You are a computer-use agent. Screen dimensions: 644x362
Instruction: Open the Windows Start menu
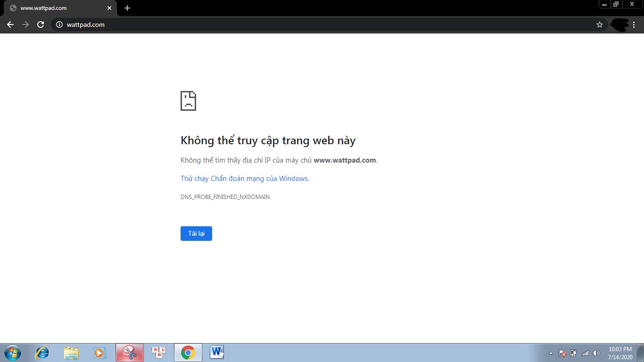point(12,353)
